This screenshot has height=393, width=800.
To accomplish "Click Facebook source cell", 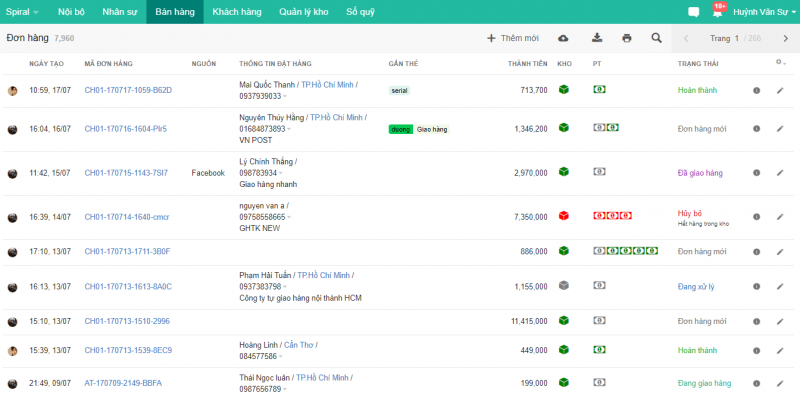I will [208, 173].
